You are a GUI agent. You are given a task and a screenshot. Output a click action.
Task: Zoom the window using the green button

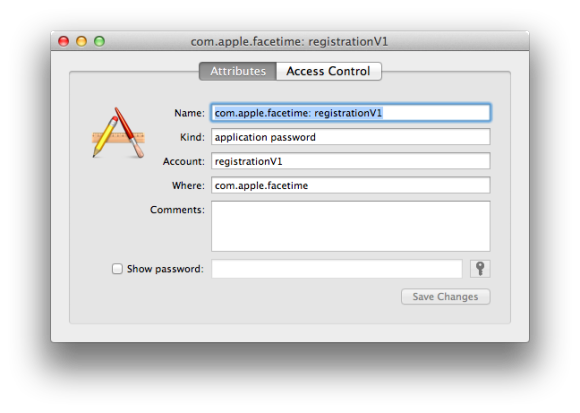point(99,41)
